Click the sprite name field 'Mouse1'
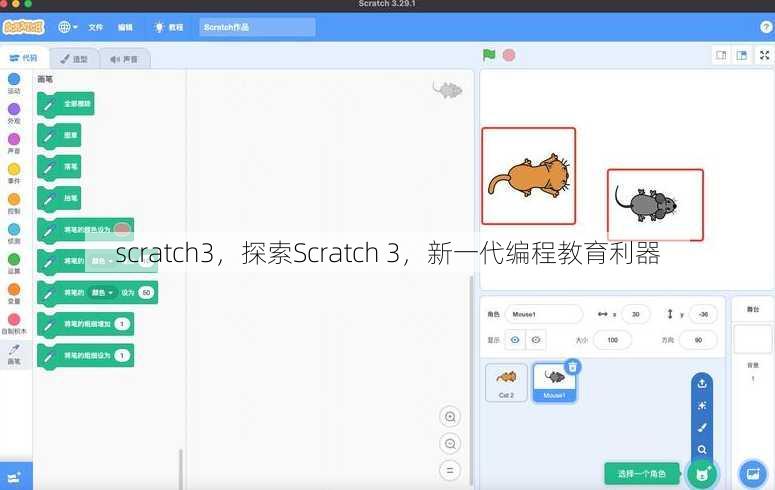Image resolution: width=775 pixels, height=490 pixels. (544, 314)
